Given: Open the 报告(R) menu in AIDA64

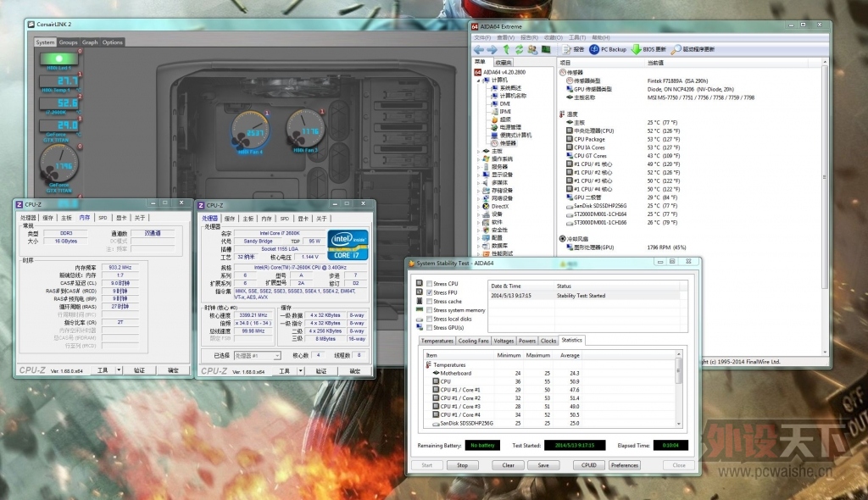Looking at the screenshot, I should (529, 37).
